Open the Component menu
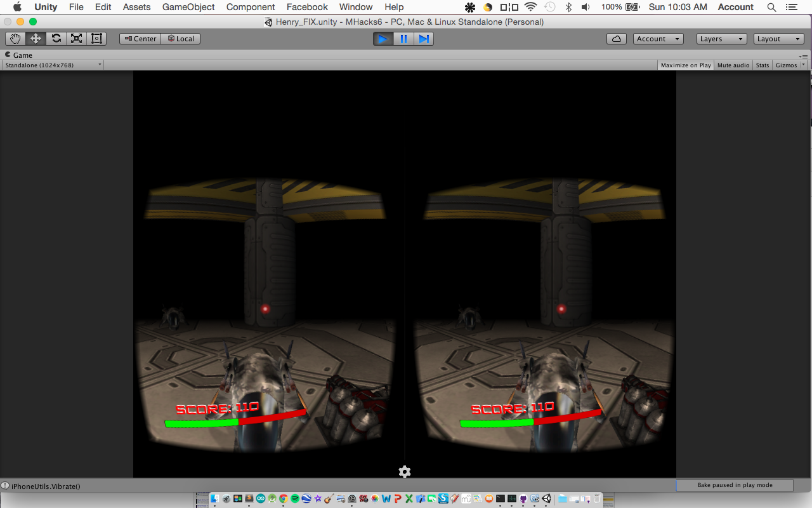The width and height of the screenshot is (812, 508). tap(251, 7)
